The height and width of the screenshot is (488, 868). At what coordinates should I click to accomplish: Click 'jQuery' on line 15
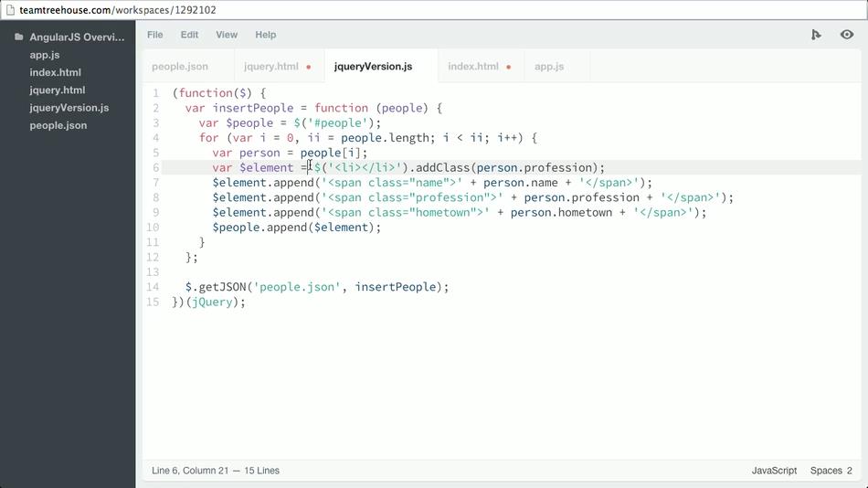tap(212, 302)
